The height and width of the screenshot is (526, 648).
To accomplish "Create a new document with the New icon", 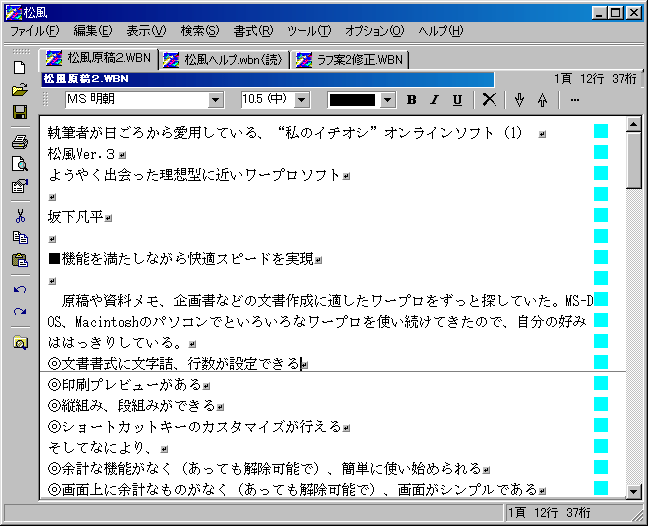I will [x=19, y=68].
